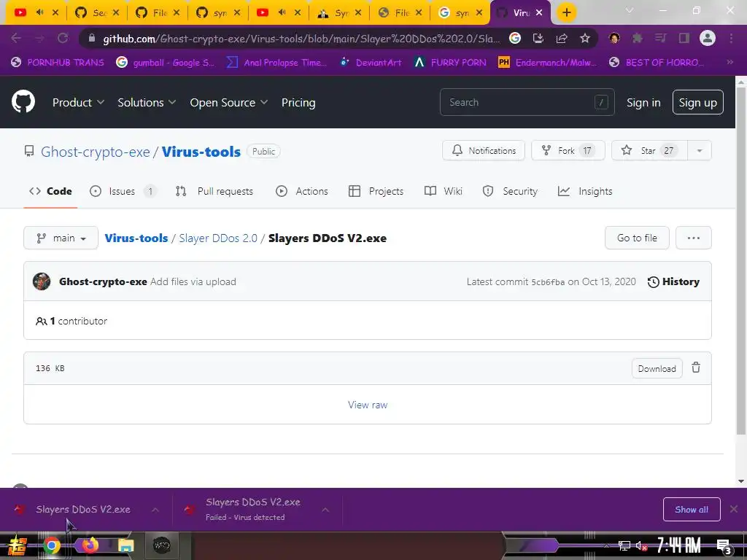The image size is (747, 560).
Task: Expand the Product menu
Action: 78,102
